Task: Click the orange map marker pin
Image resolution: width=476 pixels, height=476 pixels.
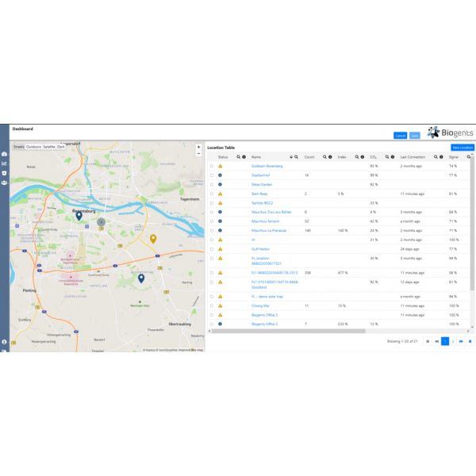Action: tap(153, 238)
